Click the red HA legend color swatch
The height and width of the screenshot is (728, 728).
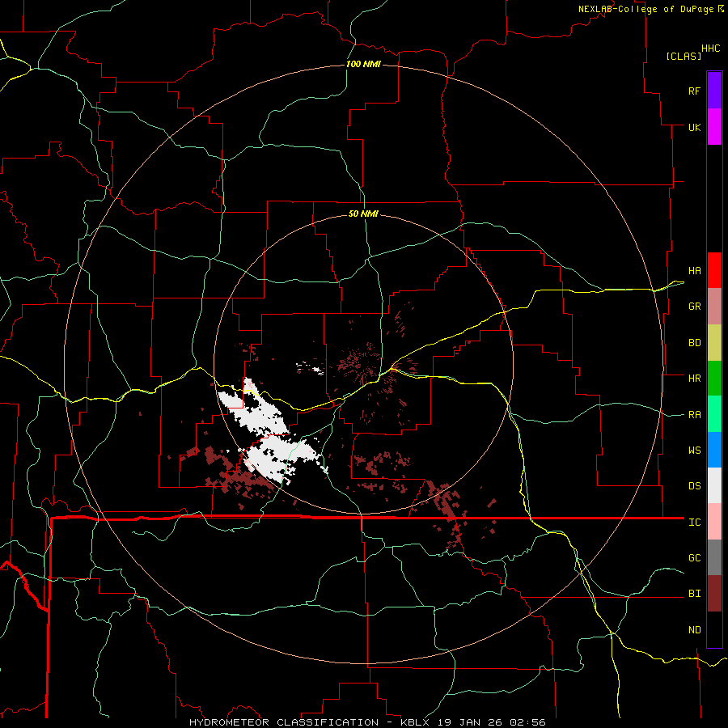pos(714,270)
